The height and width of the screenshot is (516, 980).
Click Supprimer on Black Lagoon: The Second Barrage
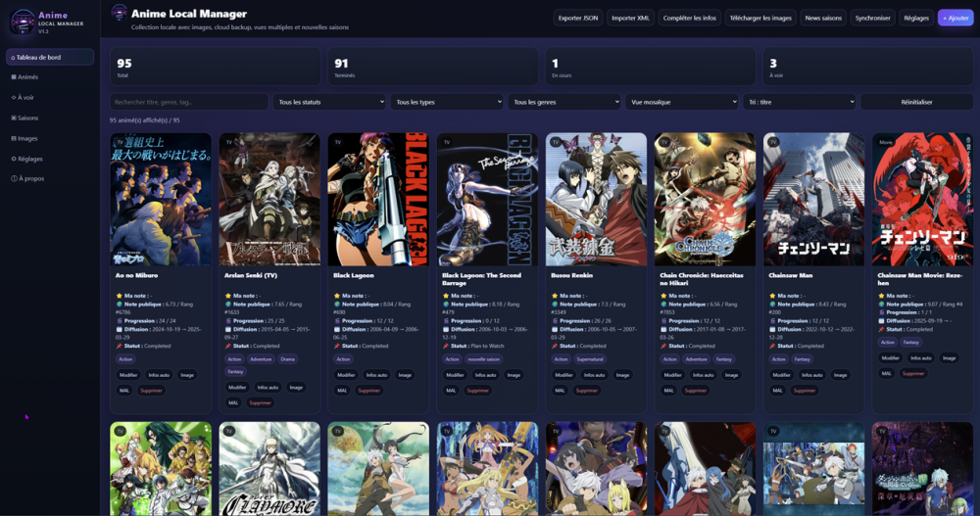pyautogui.click(x=477, y=391)
